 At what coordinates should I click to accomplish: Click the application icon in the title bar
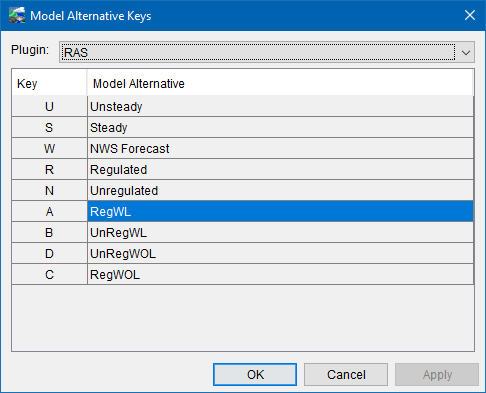(x=17, y=15)
